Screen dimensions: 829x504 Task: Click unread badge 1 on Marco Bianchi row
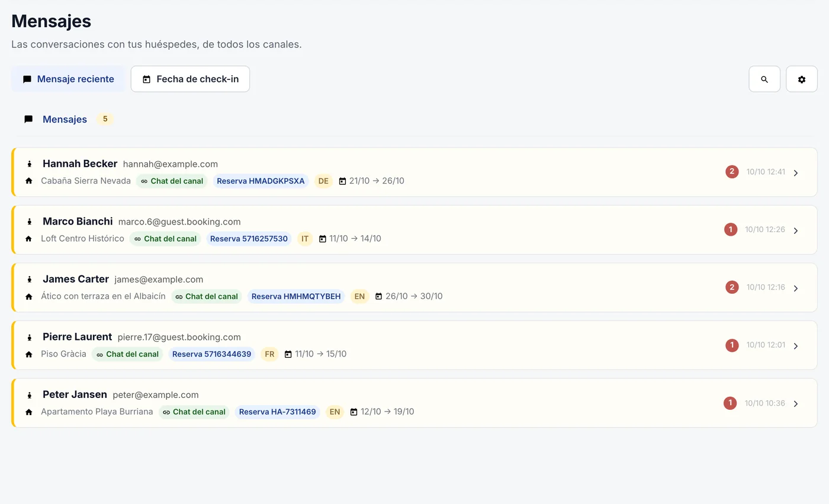tap(731, 229)
